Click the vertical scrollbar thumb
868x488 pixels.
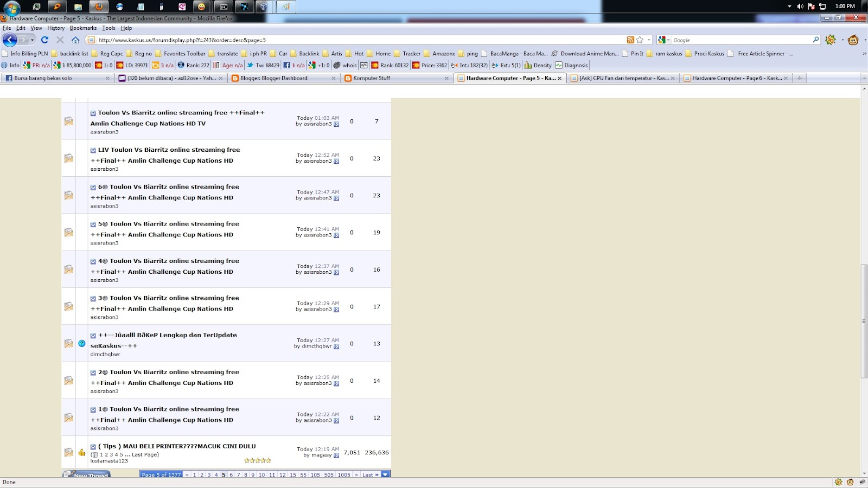point(864,320)
